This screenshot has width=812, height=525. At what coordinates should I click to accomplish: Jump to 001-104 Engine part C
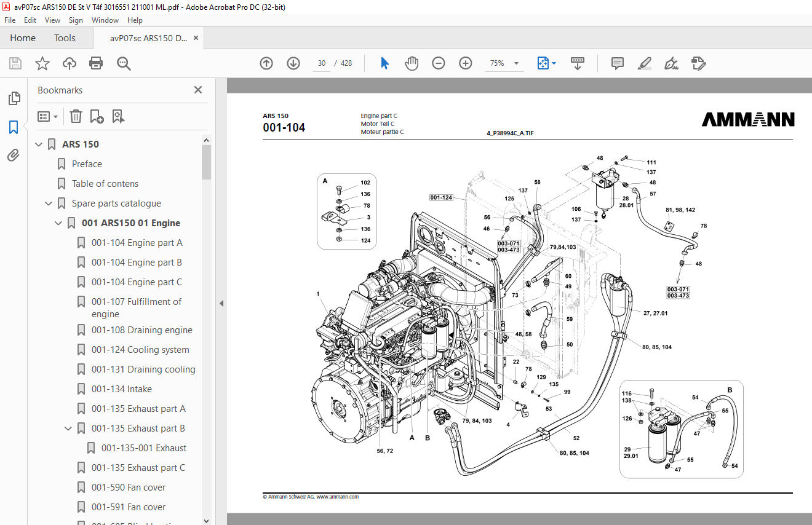click(137, 282)
